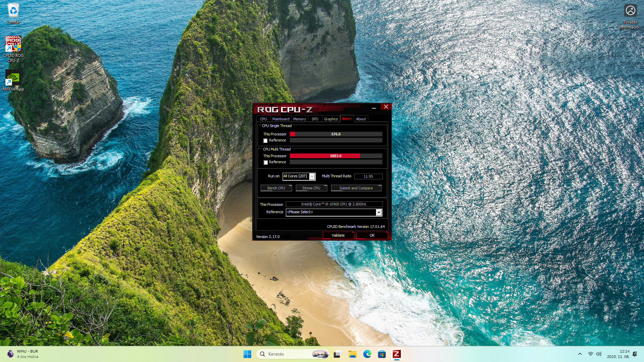Switch to the Memory tab
The image size is (644, 362).
point(299,119)
